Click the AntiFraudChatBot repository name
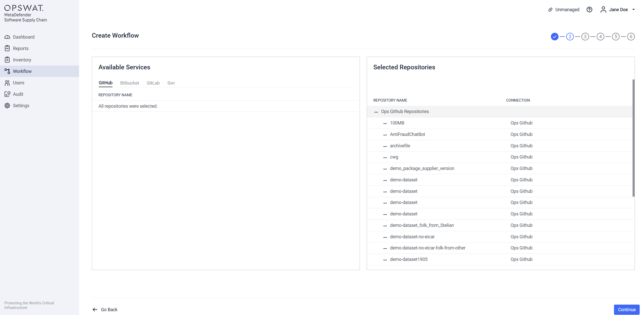This screenshot has height=315, width=644. 407,134
